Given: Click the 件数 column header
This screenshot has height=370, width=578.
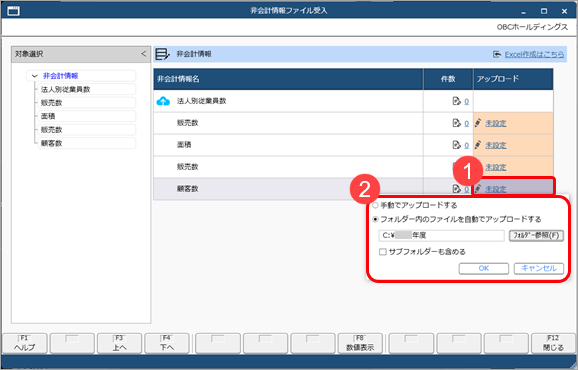Looking at the screenshot, I should click(448, 79).
